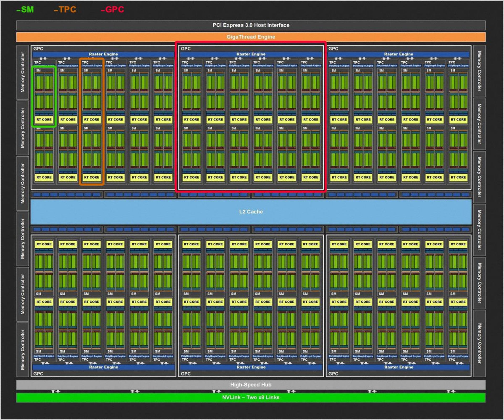This screenshot has width=504, height=420.
Task: Click the green "-SM" legend label
Action: pyautogui.click(x=25, y=10)
